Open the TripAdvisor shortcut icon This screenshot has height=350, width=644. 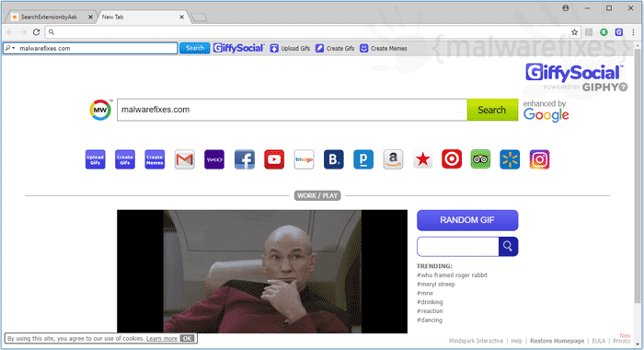[480, 159]
